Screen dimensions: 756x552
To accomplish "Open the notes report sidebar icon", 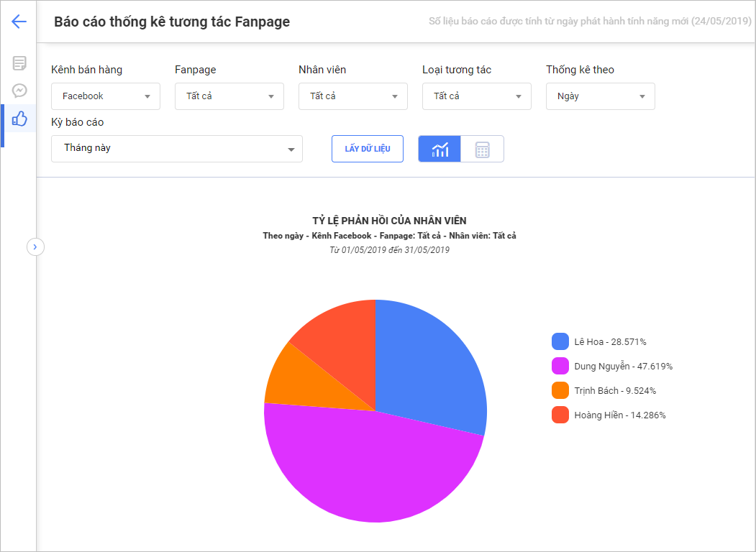I will click(x=19, y=63).
